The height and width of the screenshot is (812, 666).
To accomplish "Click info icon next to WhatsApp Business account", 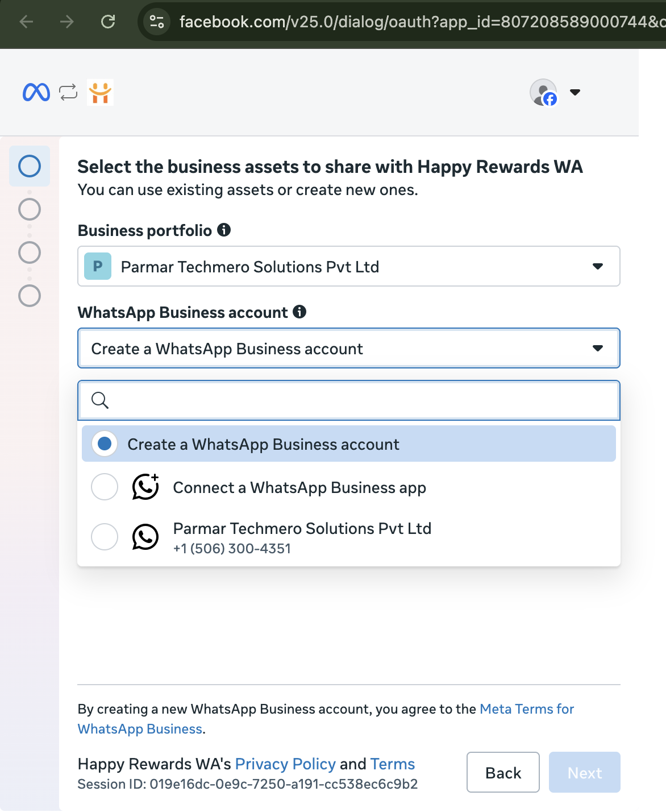I will click(x=299, y=312).
